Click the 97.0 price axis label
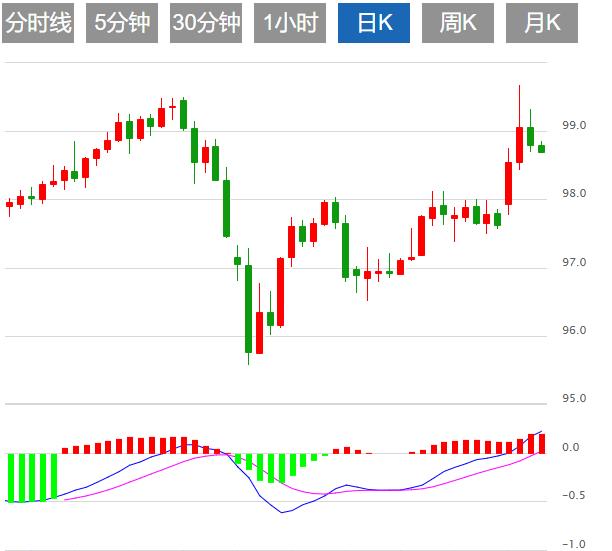Screen dimensions: 612x551 (x=574, y=262)
